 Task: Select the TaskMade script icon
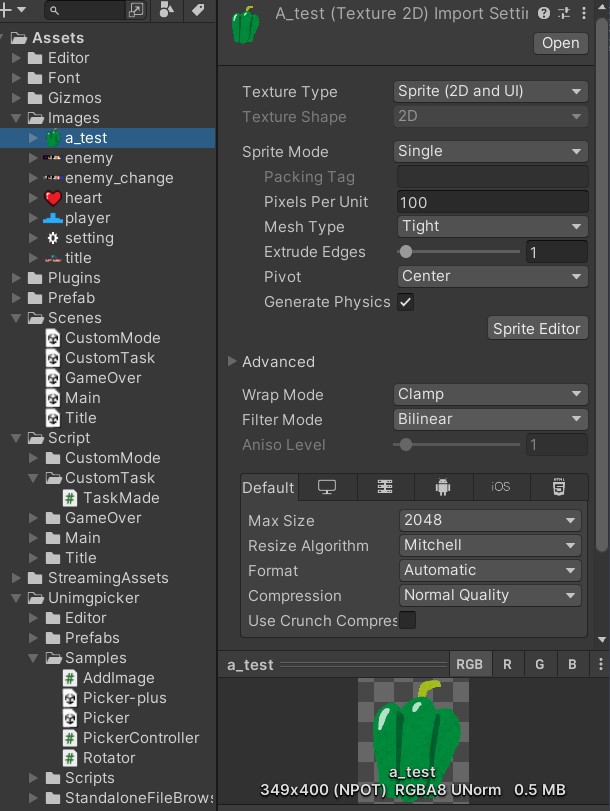point(70,498)
